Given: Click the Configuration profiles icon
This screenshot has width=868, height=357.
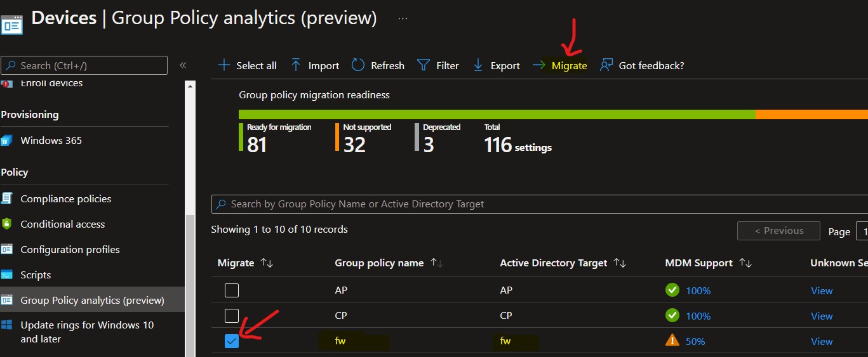Looking at the screenshot, I should (x=7, y=249).
